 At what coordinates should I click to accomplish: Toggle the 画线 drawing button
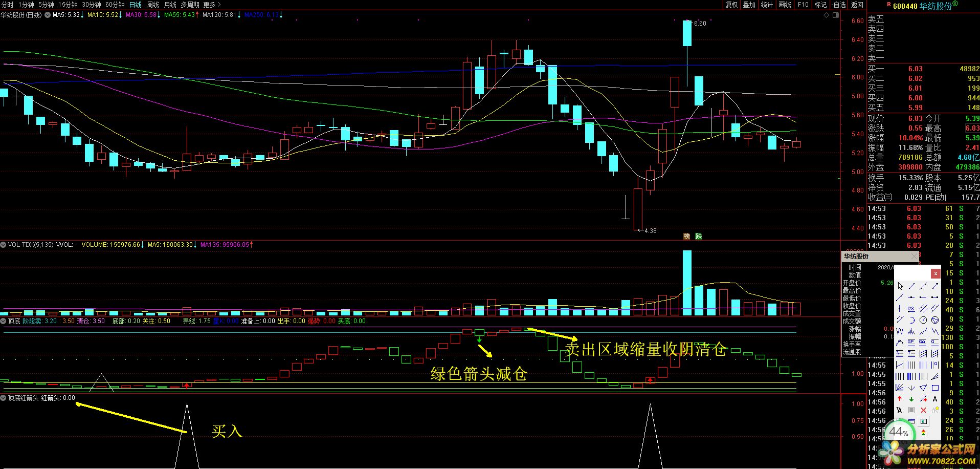pos(785,5)
